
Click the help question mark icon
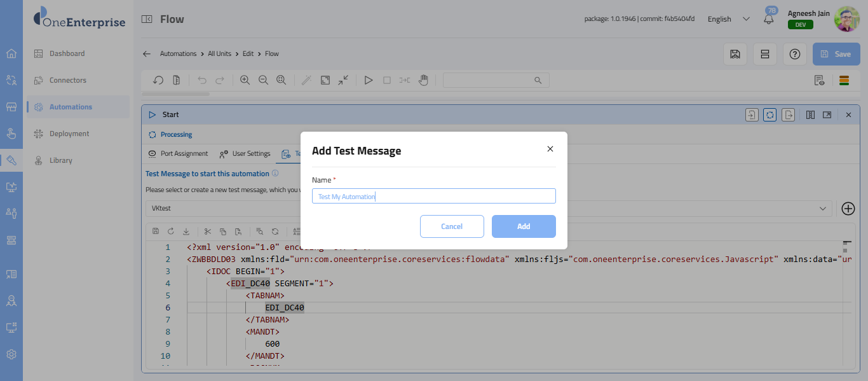click(x=794, y=54)
